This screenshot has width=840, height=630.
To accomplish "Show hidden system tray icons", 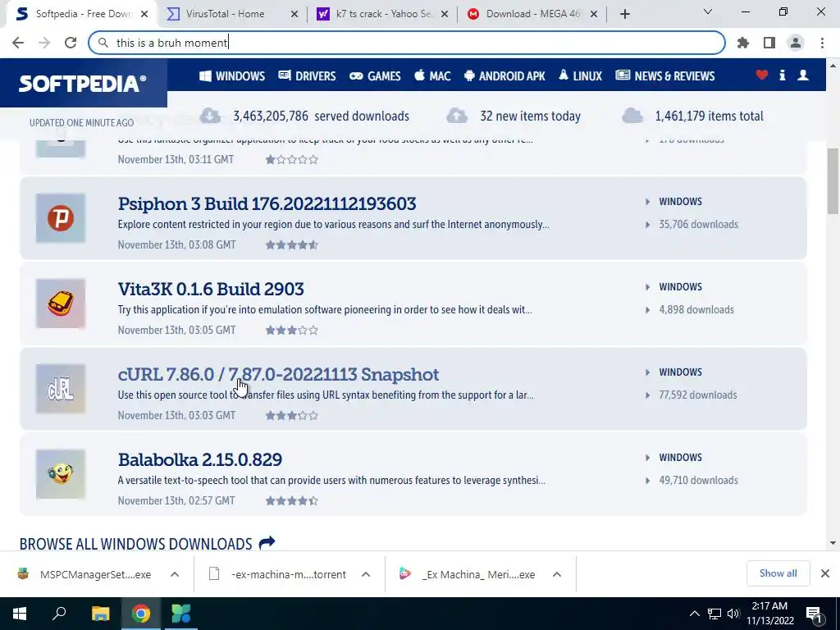I will 694,614.
